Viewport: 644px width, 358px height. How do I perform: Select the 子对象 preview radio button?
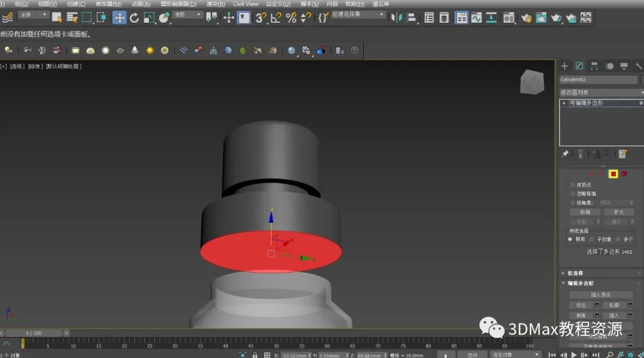point(592,239)
